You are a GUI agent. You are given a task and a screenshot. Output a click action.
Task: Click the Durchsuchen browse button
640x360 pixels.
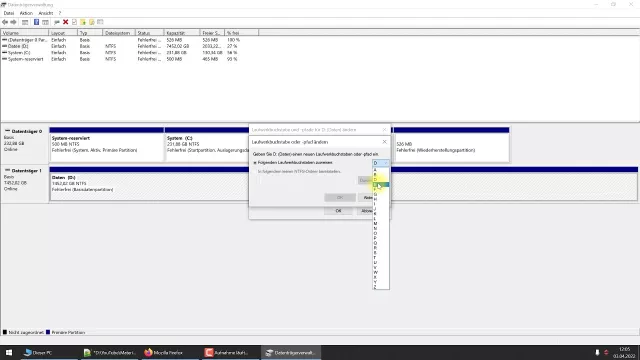[x=365, y=180]
